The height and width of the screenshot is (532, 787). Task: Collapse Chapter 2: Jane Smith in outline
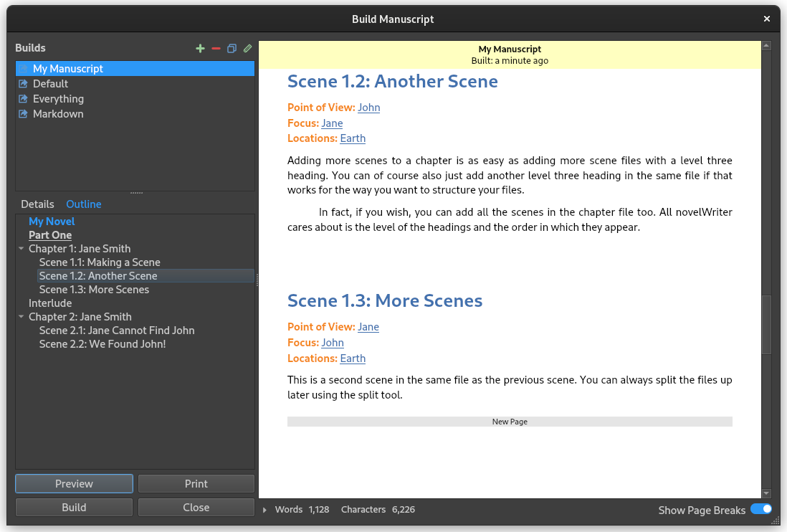tap(21, 317)
